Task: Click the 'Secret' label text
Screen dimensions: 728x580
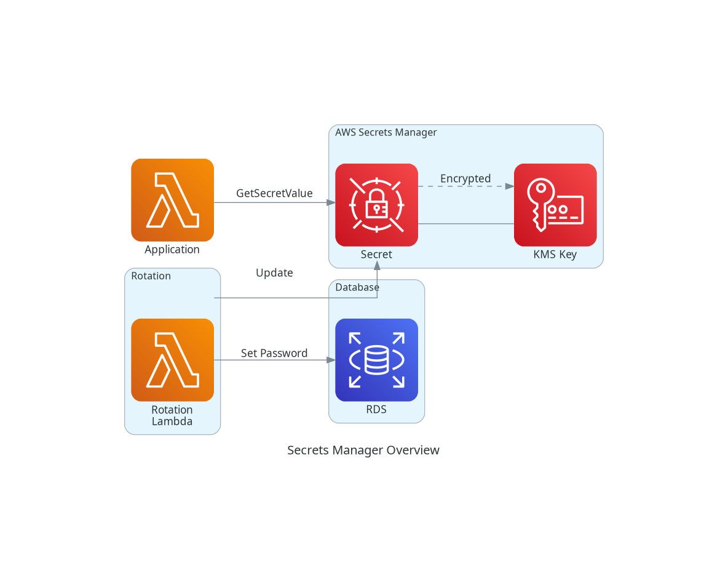Action: (x=376, y=255)
